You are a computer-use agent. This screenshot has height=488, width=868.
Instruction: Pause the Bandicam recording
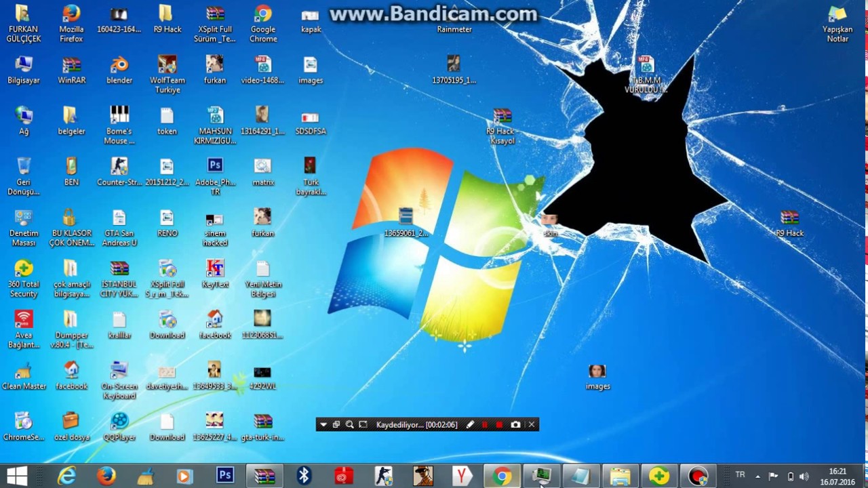coord(485,425)
